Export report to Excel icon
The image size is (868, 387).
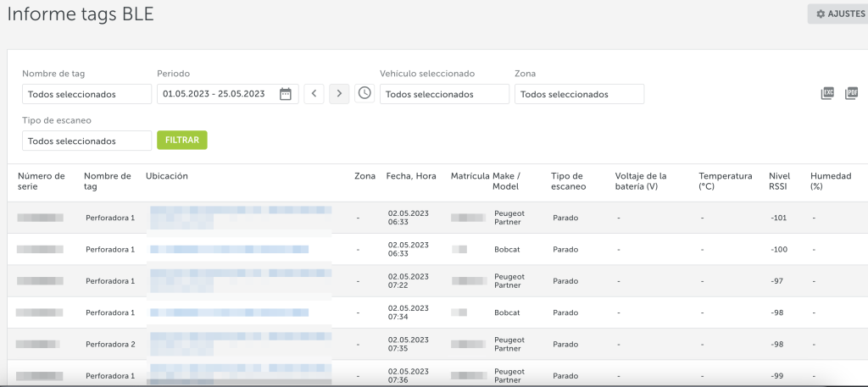[827, 93]
